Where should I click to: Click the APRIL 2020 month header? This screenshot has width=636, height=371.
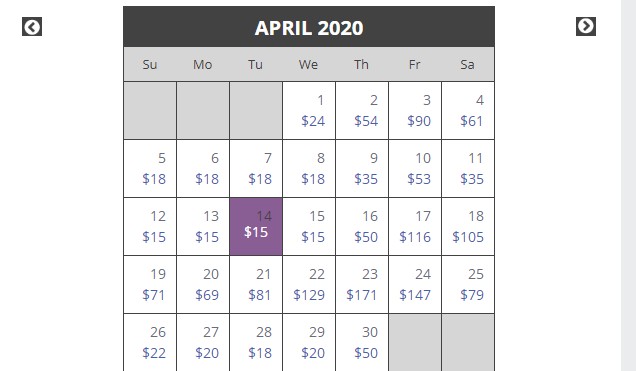pyautogui.click(x=309, y=28)
